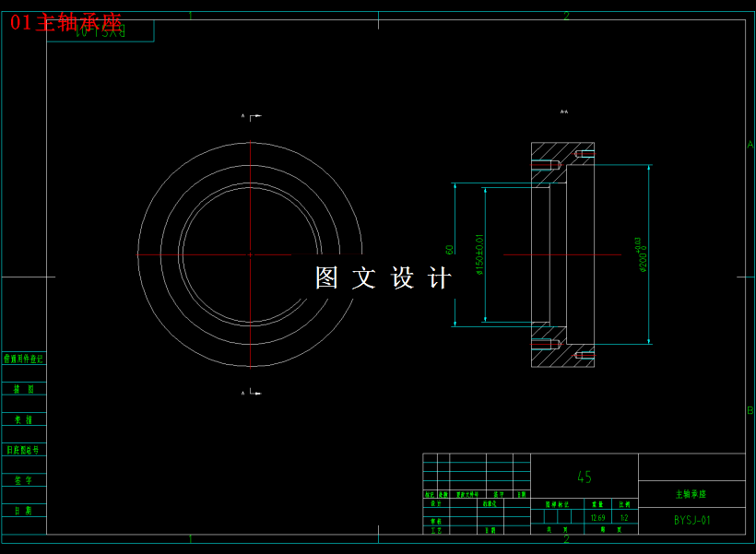Click the 工艺 row label
The width and height of the screenshot is (756, 554).
pyautogui.click(x=436, y=530)
